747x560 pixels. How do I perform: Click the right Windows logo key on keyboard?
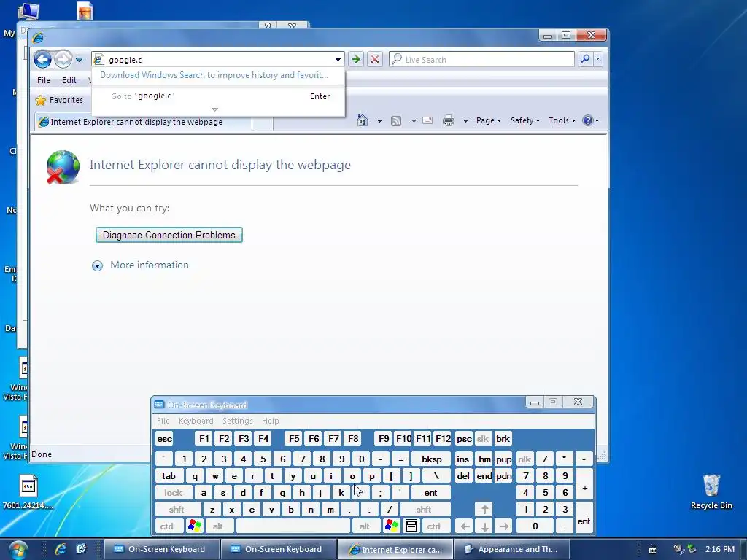pos(392,526)
